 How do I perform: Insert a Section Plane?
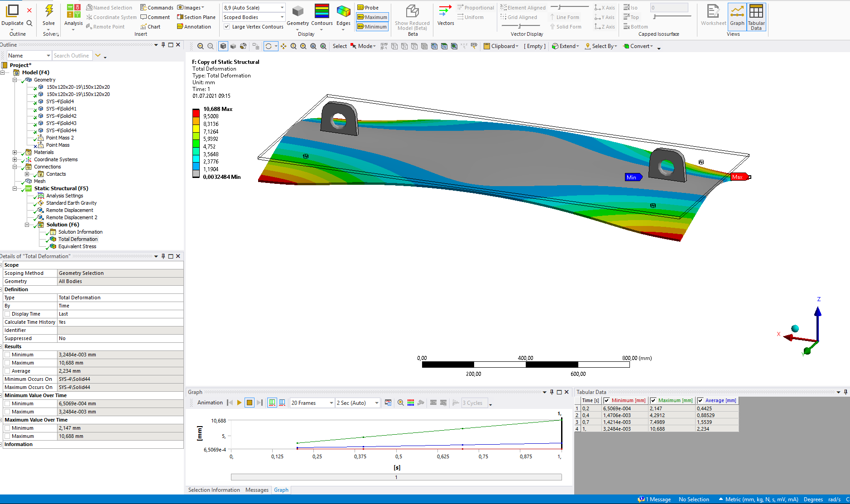pyautogui.click(x=196, y=17)
